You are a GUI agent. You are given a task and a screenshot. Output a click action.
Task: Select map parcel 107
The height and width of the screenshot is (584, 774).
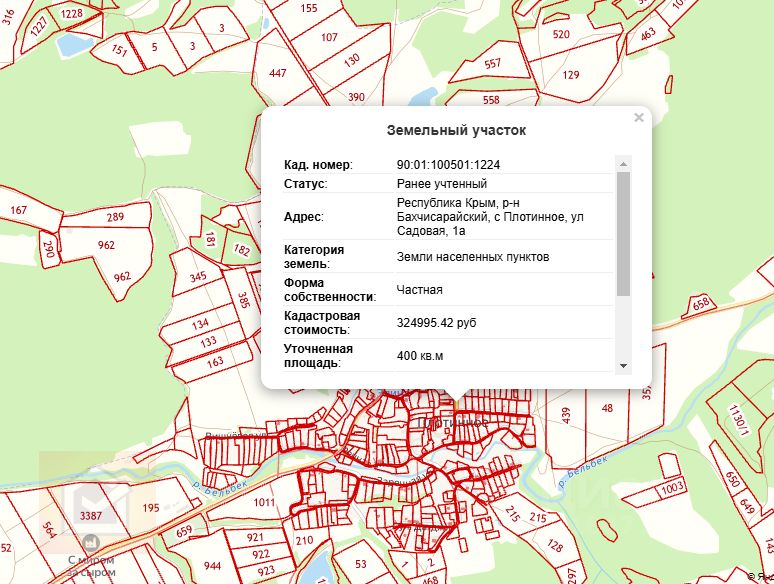[x=329, y=37]
